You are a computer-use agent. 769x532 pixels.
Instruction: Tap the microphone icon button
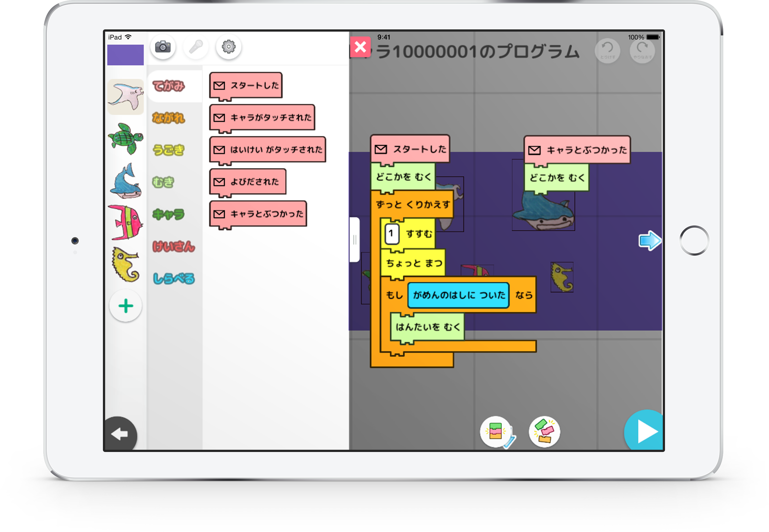pos(196,47)
